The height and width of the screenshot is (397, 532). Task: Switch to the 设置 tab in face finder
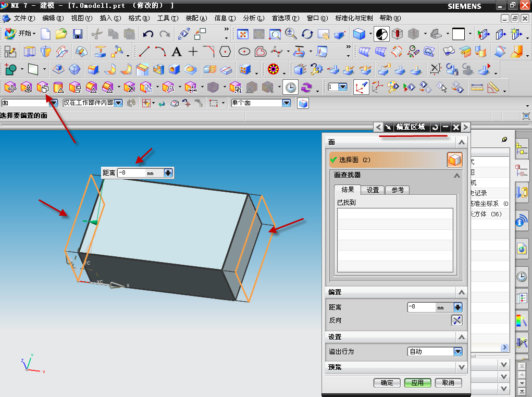[373, 190]
